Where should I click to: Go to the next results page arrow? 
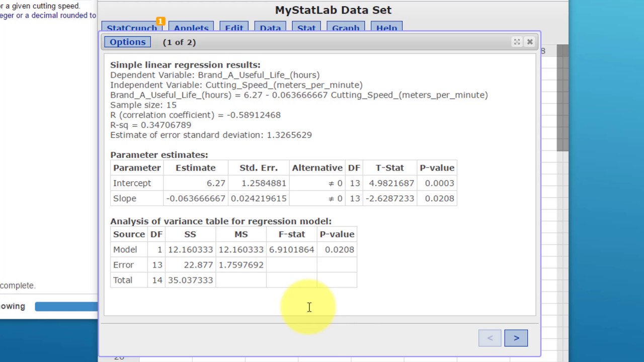pyautogui.click(x=516, y=338)
